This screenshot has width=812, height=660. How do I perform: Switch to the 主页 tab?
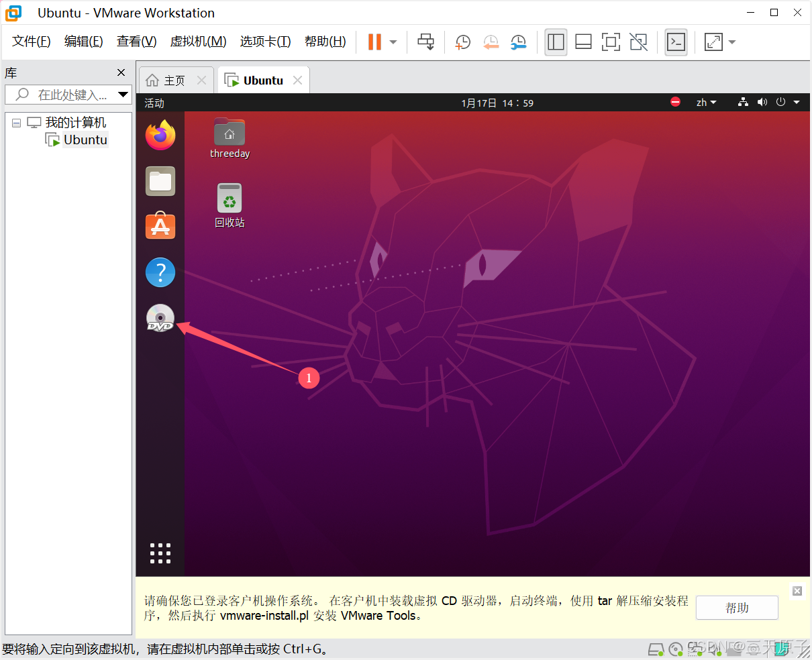[173, 79]
